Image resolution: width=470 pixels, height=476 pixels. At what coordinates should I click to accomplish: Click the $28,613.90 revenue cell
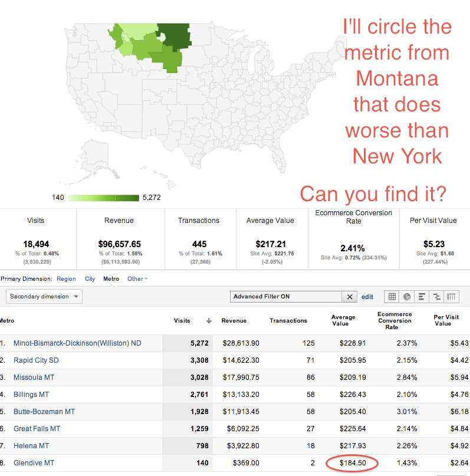click(x=241, y=343)
